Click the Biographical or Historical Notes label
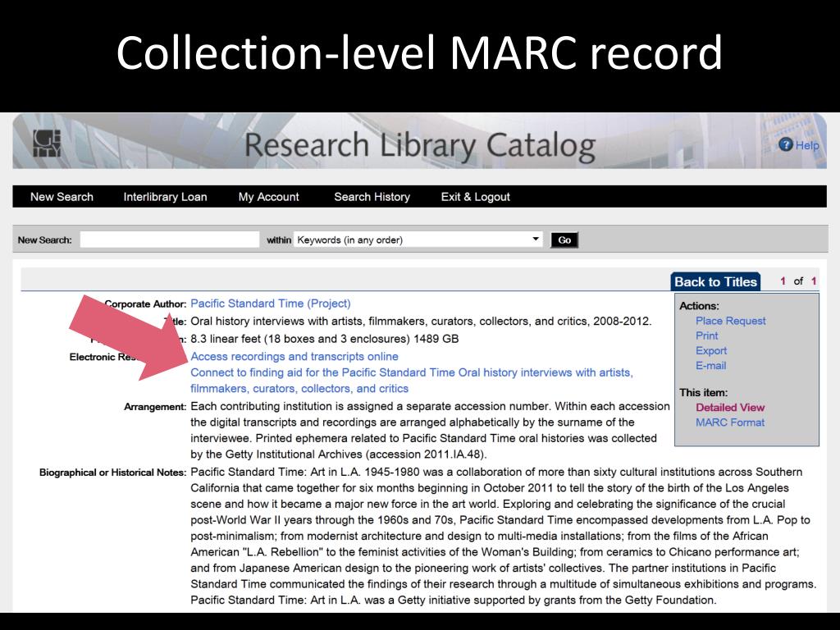Image resolution: width=840 pixels, height=630 pixels. pos(112,472)
